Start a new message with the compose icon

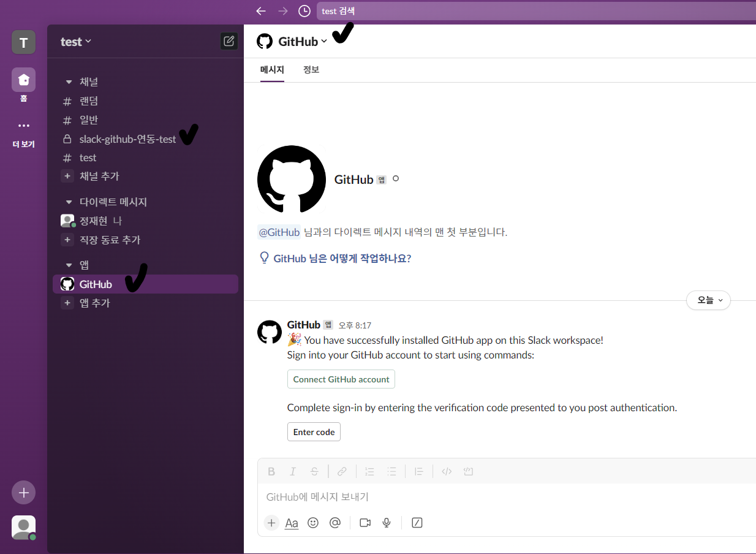(x=229, y=41)
